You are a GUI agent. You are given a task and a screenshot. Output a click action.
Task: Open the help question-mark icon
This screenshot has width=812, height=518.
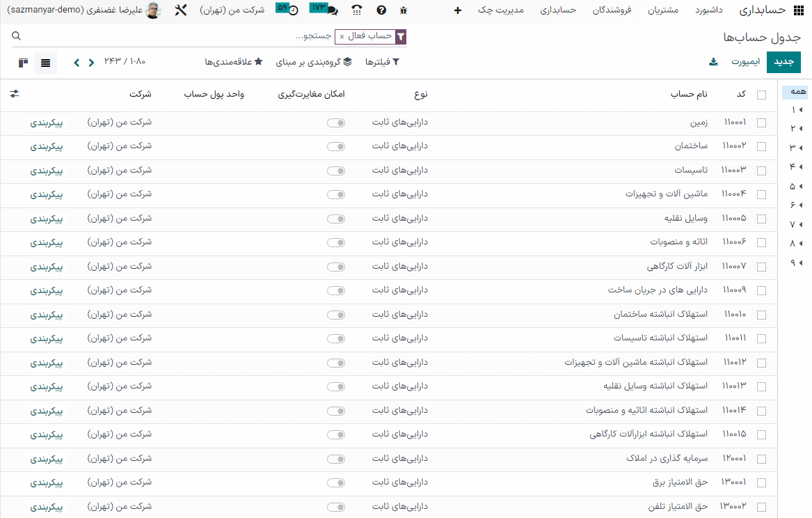381,10
